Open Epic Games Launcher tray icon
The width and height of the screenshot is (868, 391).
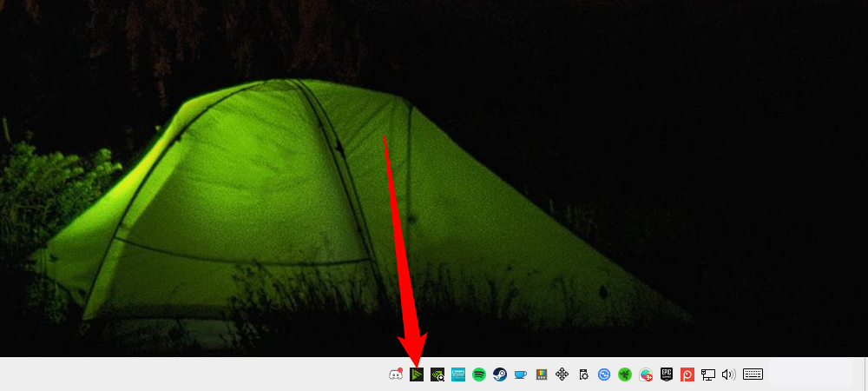click(x=667, y=375)
